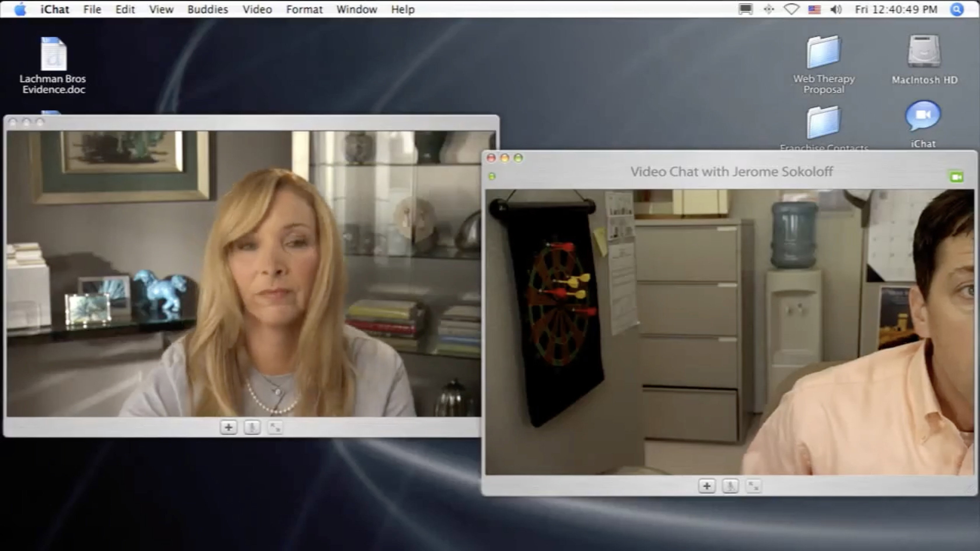
Task: Mute microphone in Jerome Sokoloff video chat
Action: click(x=730, y=486)
